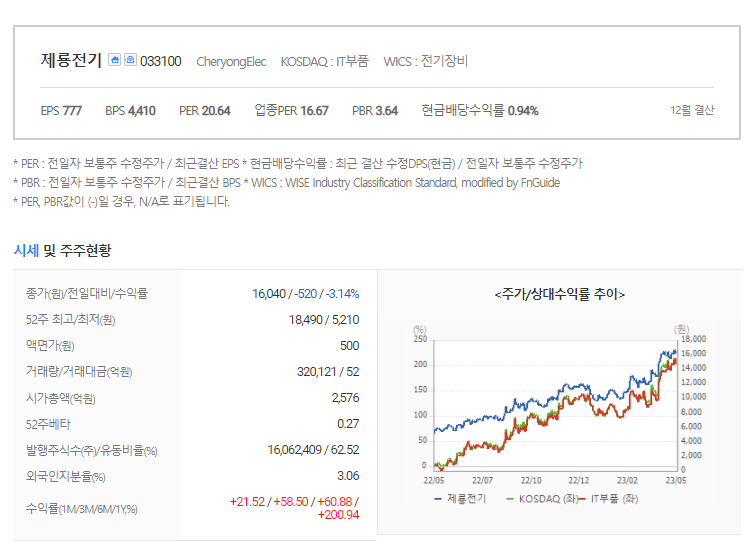This screenshot has height=541, width=756.
Task: Click the 제룡전기 blue legend entry
Action: point(460,499)
